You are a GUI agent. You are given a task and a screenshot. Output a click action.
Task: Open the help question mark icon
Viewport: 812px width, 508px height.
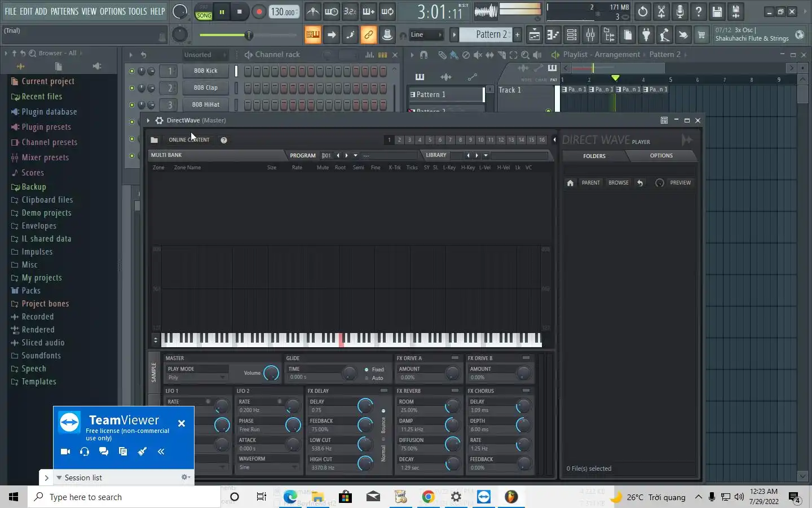tap(699, 11)
